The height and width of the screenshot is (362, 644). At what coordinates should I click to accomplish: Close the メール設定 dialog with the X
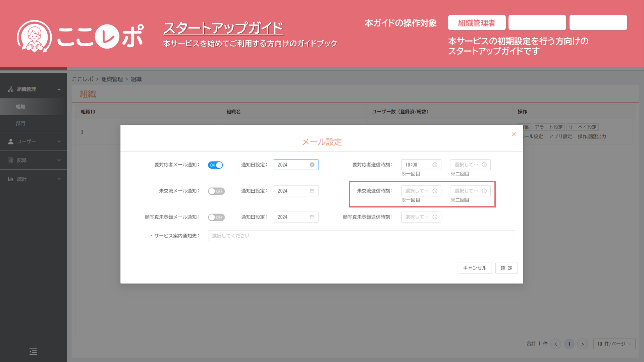[514, 134]
